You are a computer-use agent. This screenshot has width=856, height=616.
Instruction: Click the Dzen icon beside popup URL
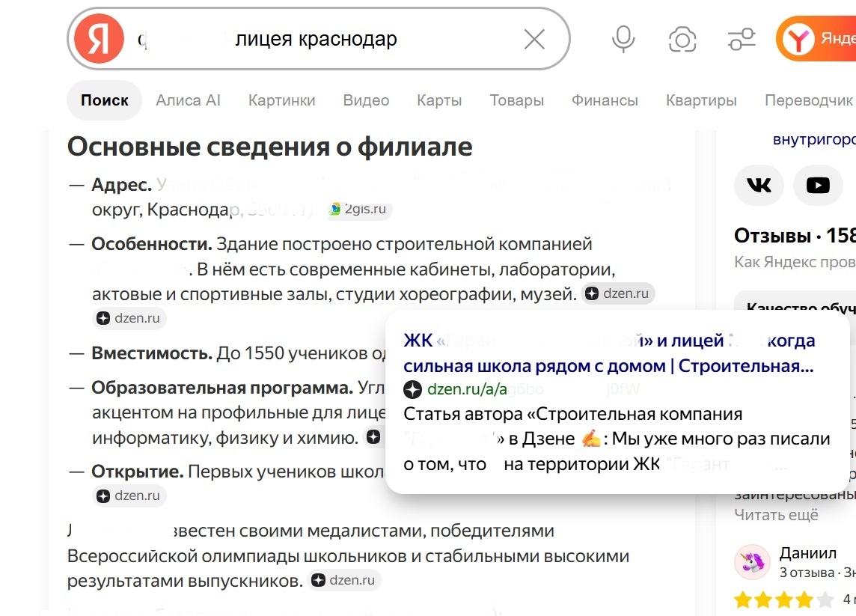(x=413, y=389)
